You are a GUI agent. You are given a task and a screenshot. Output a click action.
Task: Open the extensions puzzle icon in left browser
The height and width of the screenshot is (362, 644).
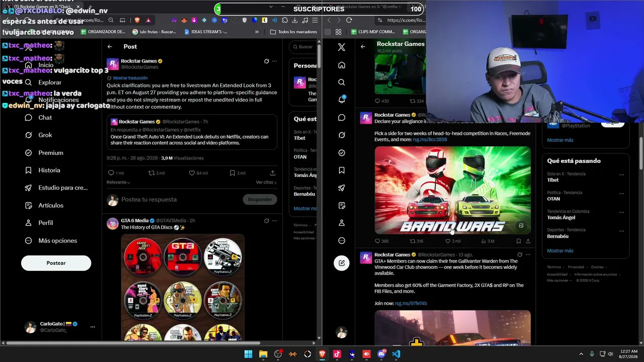[285, 20]
